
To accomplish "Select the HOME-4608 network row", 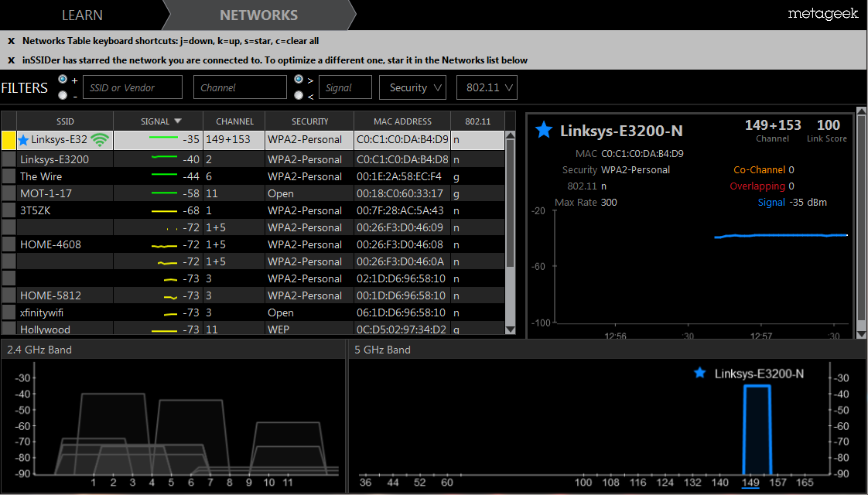I will click(253, 244).
